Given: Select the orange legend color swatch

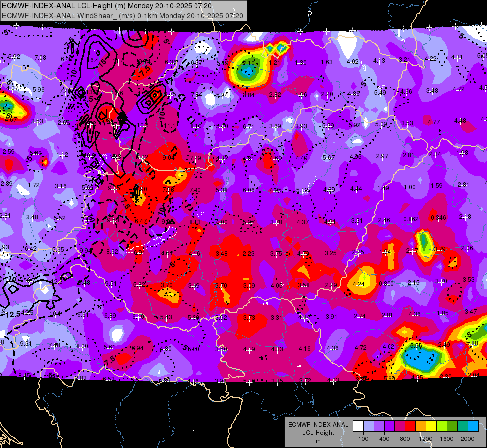Looking at the screenshot, I should (x=421, y=426).
